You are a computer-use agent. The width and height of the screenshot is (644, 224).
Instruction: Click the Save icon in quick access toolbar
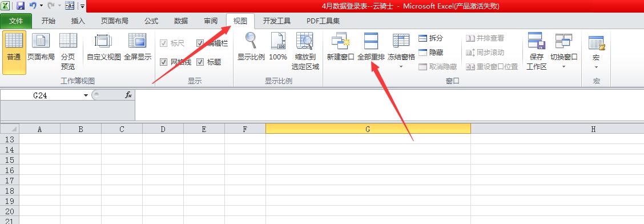pos(21,6)
